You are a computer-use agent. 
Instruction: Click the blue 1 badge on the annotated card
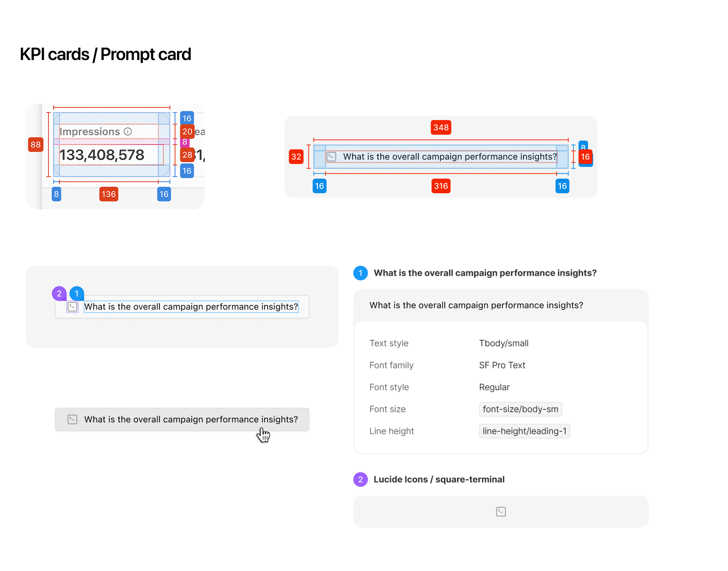point(77,293)
